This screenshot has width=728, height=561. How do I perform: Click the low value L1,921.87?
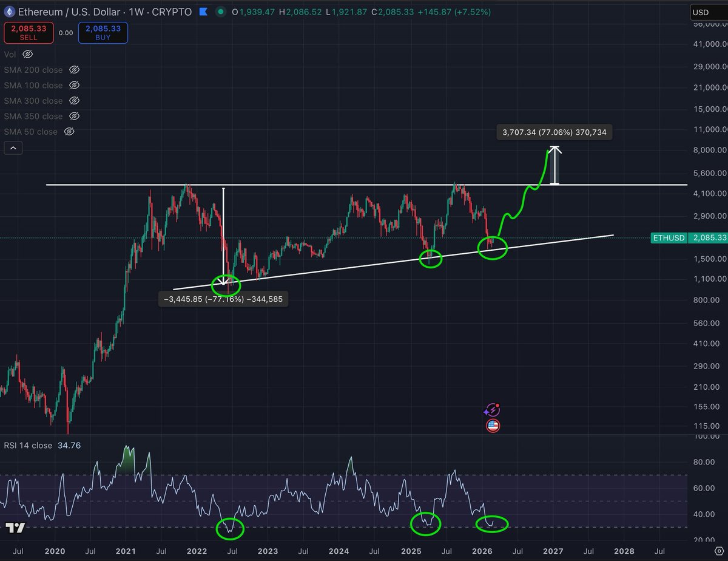[348, 12]
